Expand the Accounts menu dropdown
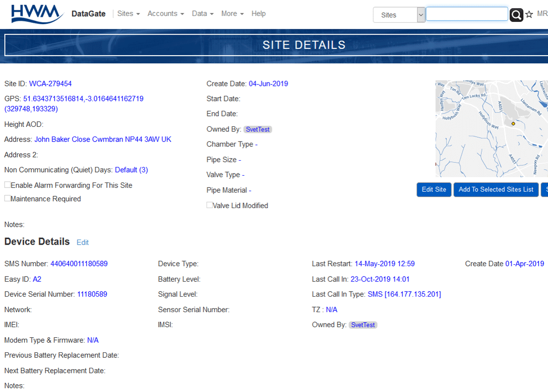Image resolution: width=548 pixels, height=392 pixels. pos(165,14)
